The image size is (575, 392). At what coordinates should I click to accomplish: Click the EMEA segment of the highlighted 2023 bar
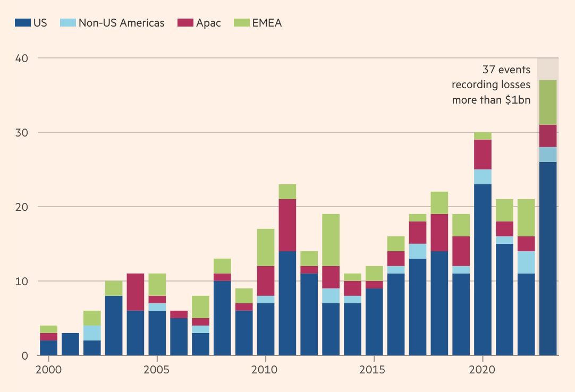[x=548, y=103]
